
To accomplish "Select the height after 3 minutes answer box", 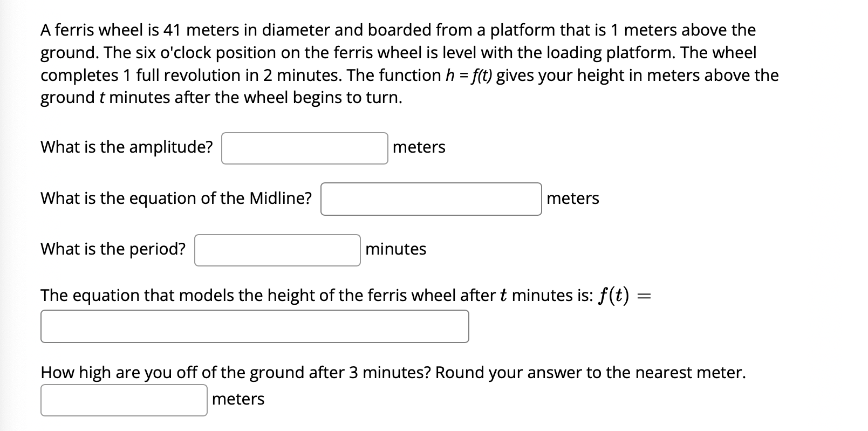I will tap(123, 400).
